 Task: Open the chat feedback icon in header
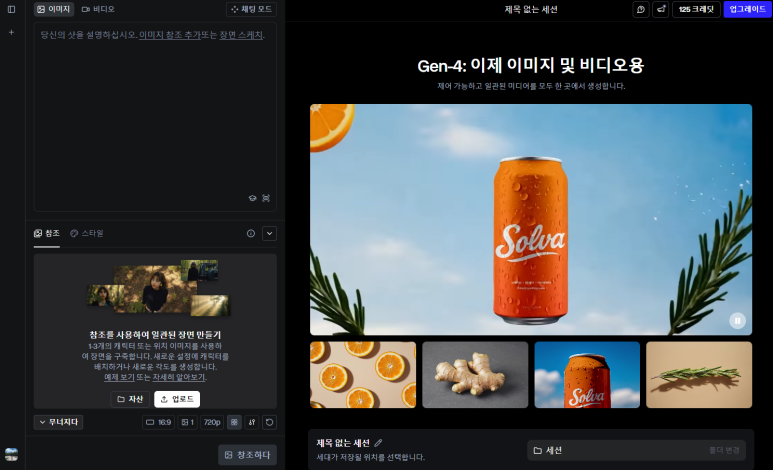[641, 9]
